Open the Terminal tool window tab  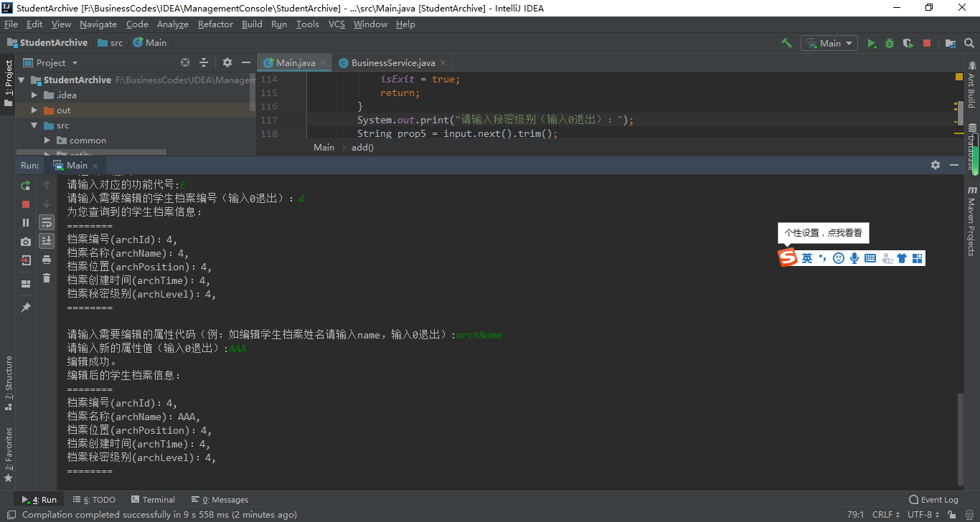point(153,500)
